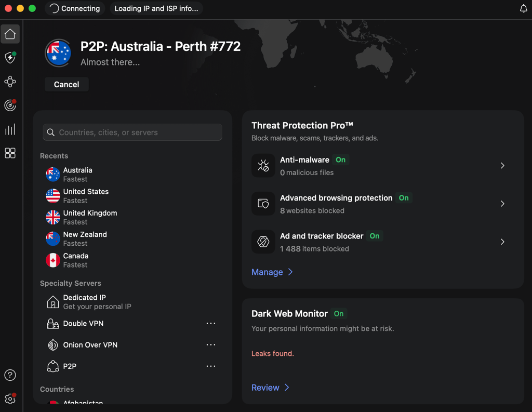Click the Threat Protection Pro heading
532x412 pixels.
(302, 126)
